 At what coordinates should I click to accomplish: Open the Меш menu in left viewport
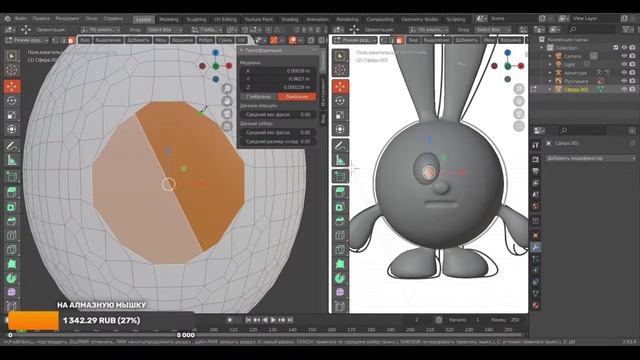[161, 40]
